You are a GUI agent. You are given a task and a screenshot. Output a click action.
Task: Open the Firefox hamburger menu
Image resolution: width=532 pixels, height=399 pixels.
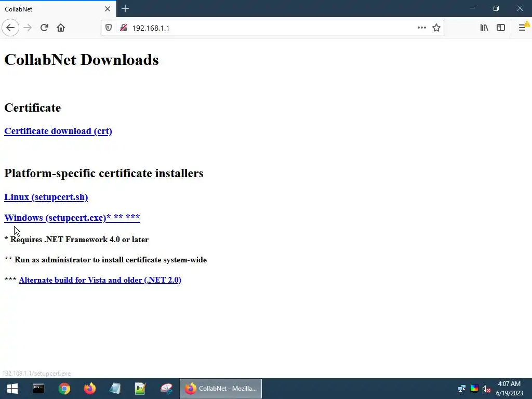523,28
